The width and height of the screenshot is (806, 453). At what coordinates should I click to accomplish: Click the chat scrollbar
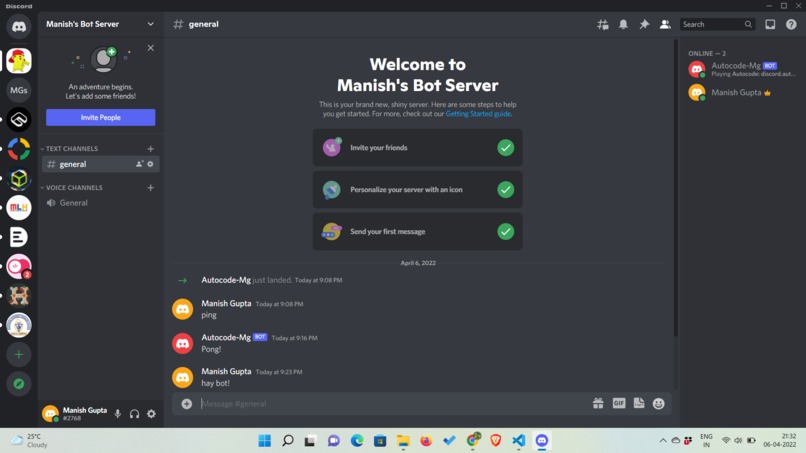pos(675,188)
